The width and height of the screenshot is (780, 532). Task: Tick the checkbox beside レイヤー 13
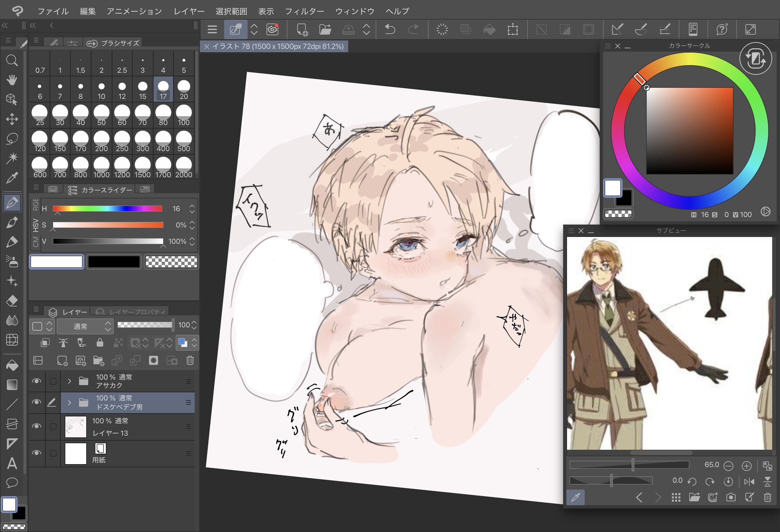coord(53,426)
